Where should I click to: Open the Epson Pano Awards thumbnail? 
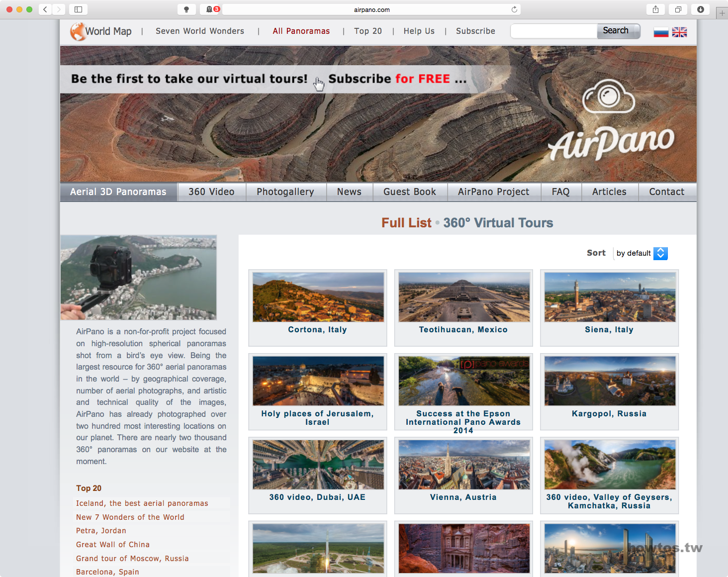tap(464, 381)
